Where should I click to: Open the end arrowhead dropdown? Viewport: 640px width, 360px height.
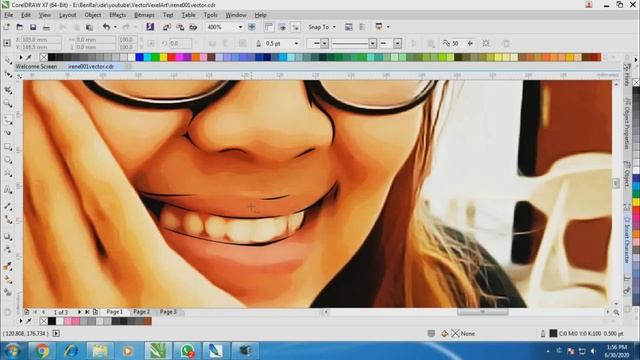tap(398, 43)
